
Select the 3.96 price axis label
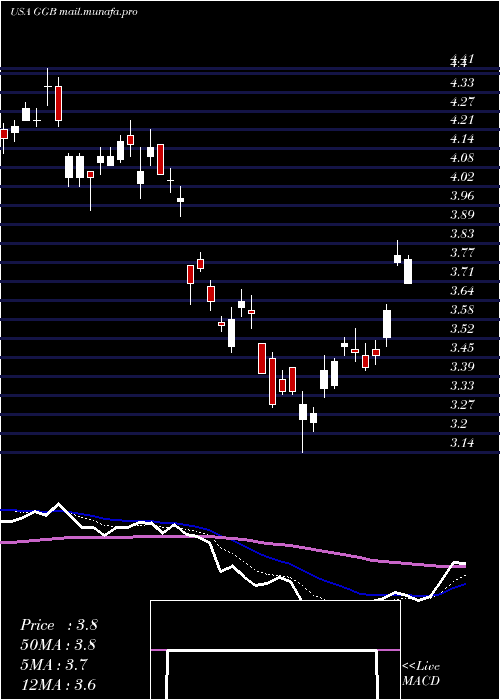462,196
